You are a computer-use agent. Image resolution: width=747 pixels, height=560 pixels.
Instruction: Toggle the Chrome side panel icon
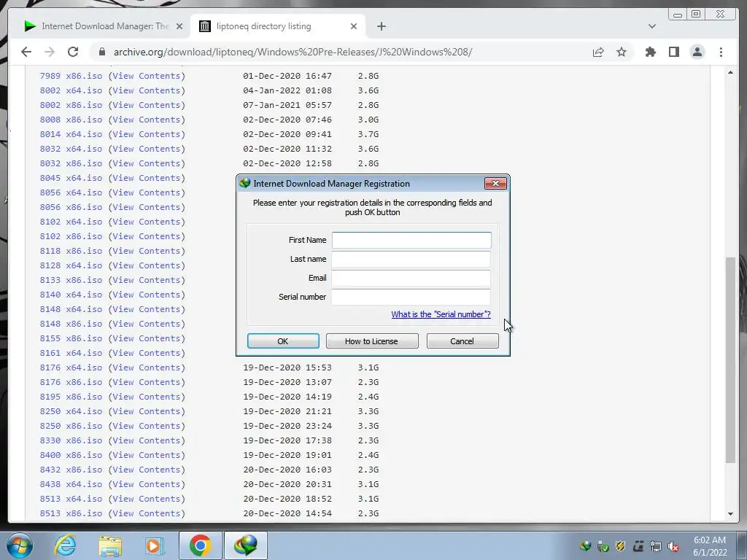673,52
